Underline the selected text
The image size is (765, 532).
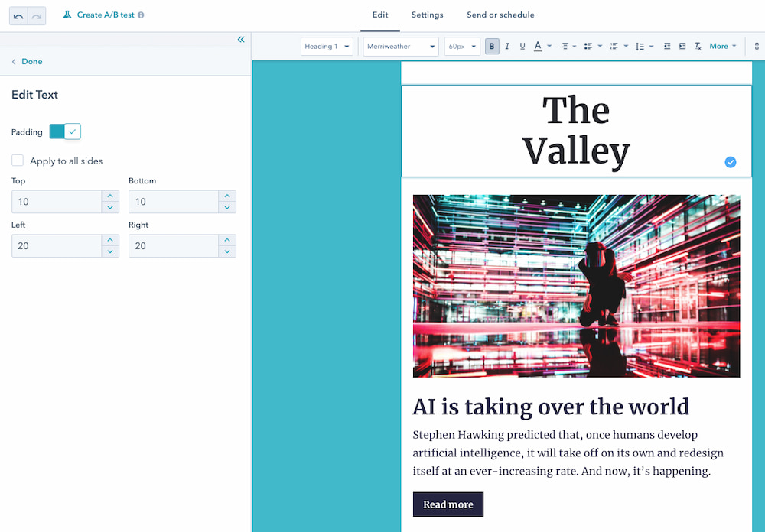pos(522,46)
